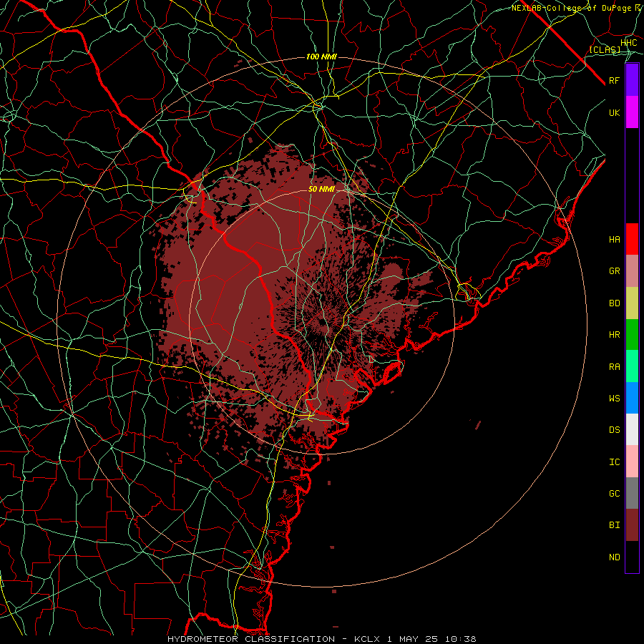The image size is (644, 644).
Task: Click the GR legend label
Action: click(615, 271)
